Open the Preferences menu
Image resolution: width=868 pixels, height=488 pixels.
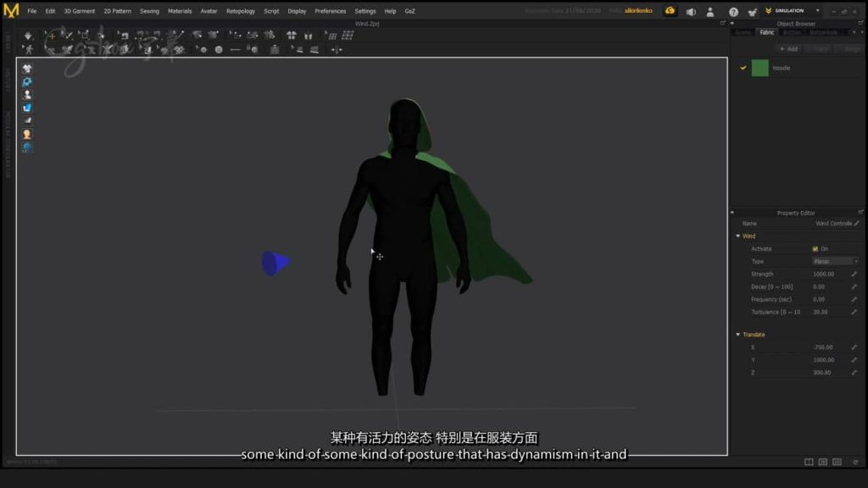tap(331, 11)
